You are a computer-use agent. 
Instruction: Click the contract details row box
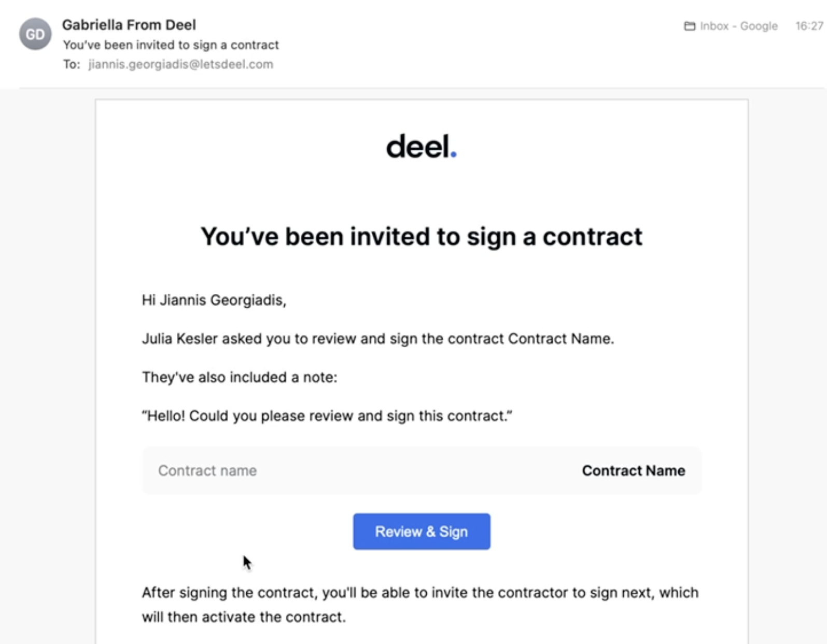point(422,470)
